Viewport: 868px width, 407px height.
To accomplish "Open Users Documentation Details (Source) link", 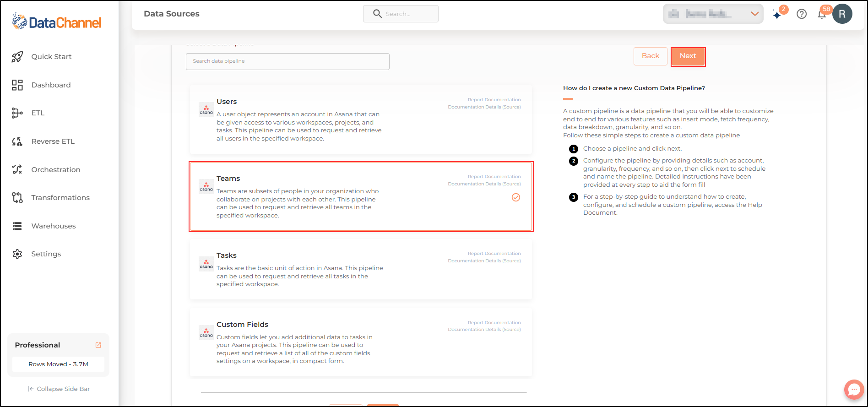I will [484, 107].
